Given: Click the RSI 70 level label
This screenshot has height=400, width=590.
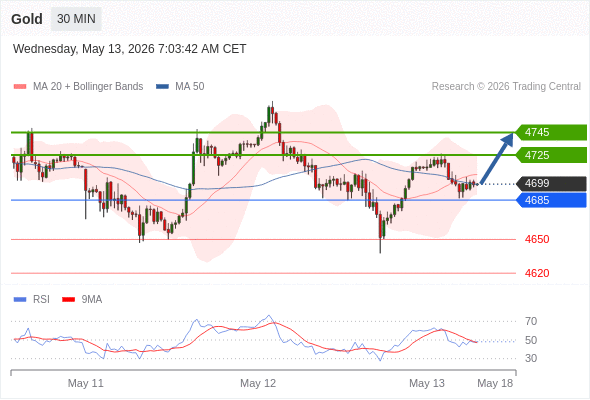Looking at the screenshot, I should click(x=531, y=321).
